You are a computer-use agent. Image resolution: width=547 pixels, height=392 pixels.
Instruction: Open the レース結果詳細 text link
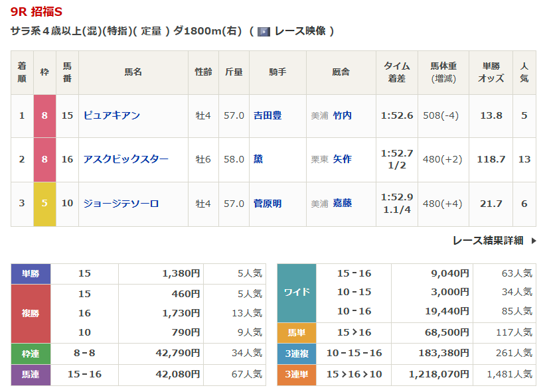click(487, 241)
